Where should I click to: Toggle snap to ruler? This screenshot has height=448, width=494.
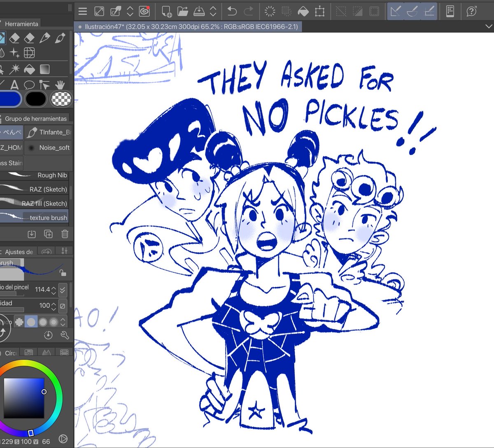pyautogui.click(x=395, y=12)
